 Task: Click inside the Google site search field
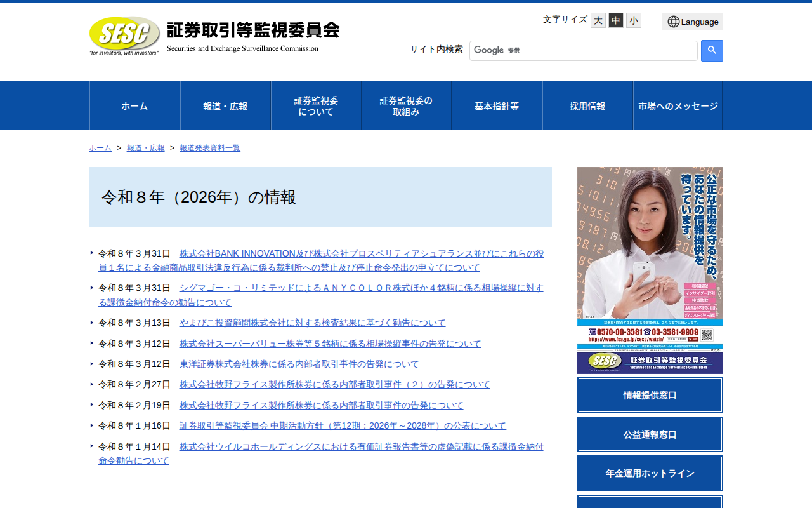pyautogui.click(x=584, y=51)
